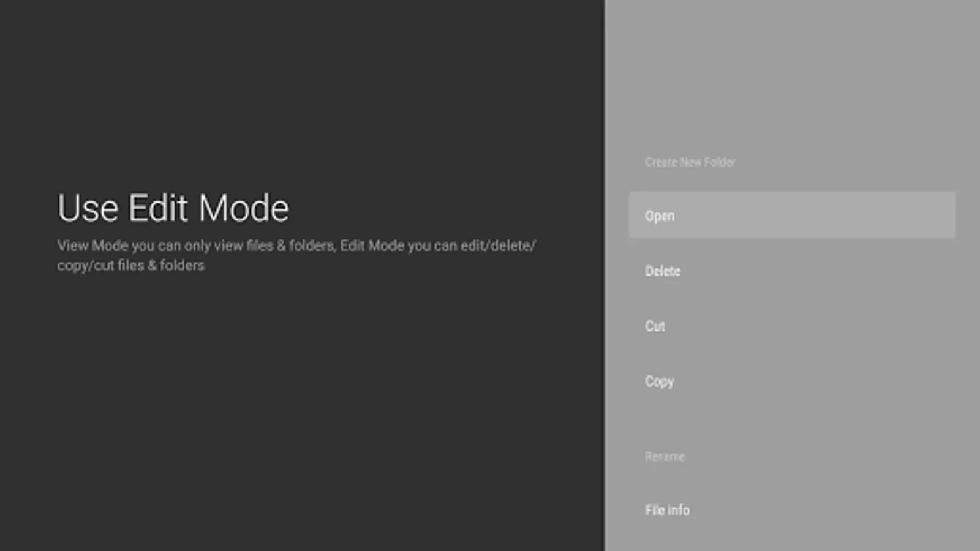This screenshot has width=980, height=551.
Task: Click the Use Edit Mode heading
Action: pyautogui.click(x=173, y=208)
